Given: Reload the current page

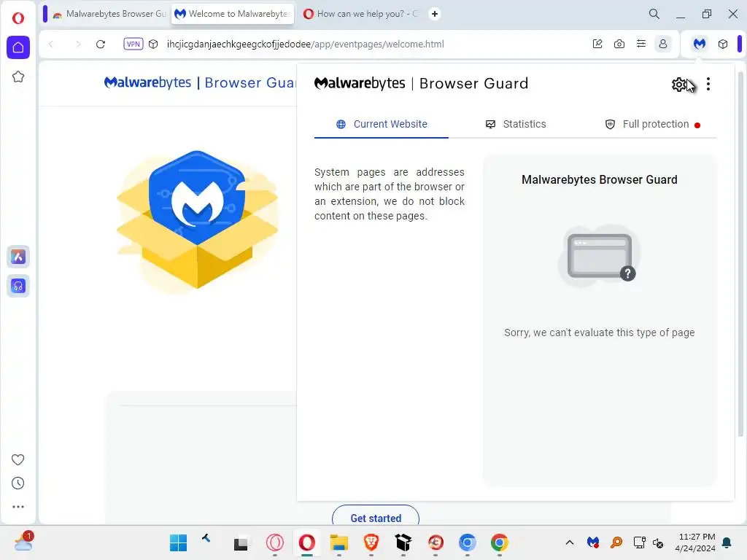Looking at the screenshot, I should [101, 44].
